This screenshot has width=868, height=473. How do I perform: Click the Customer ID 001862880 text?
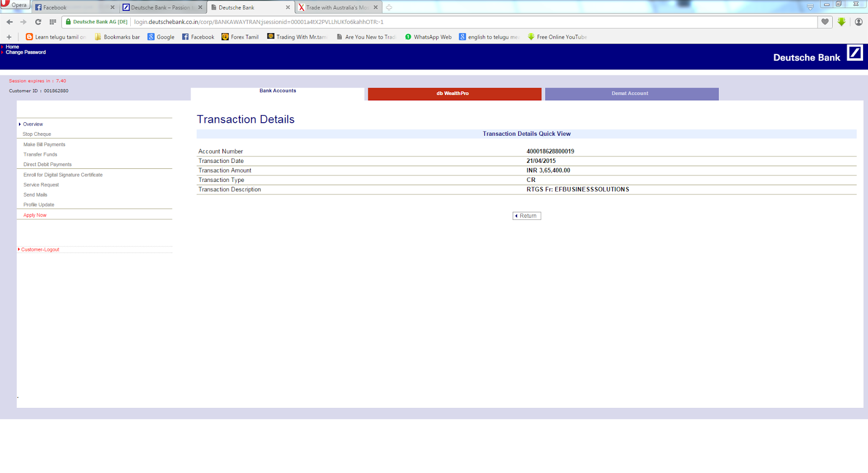[39, 91]
